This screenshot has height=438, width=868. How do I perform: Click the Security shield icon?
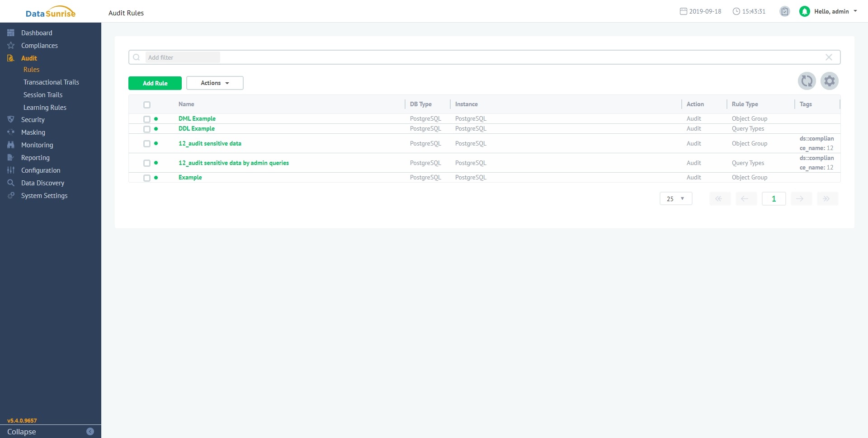click(x=11, y=119)
